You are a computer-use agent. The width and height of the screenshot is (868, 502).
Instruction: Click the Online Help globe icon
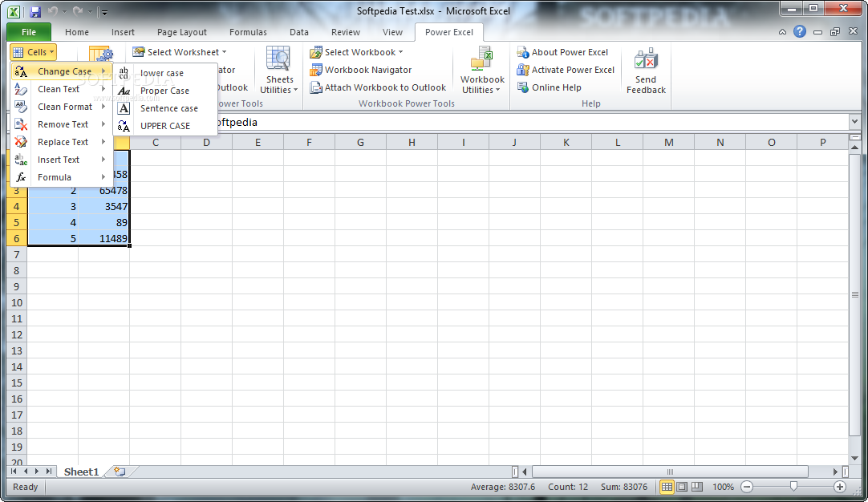point(522,87)
